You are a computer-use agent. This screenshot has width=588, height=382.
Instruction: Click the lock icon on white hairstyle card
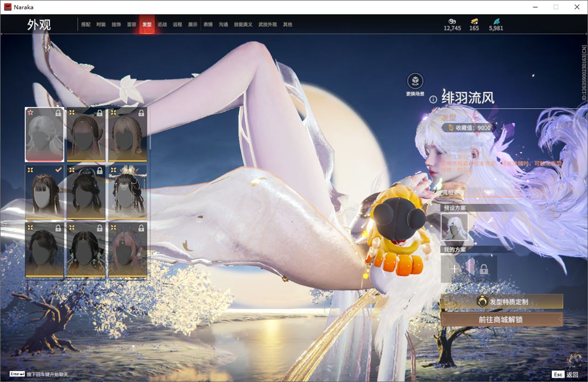58,112
